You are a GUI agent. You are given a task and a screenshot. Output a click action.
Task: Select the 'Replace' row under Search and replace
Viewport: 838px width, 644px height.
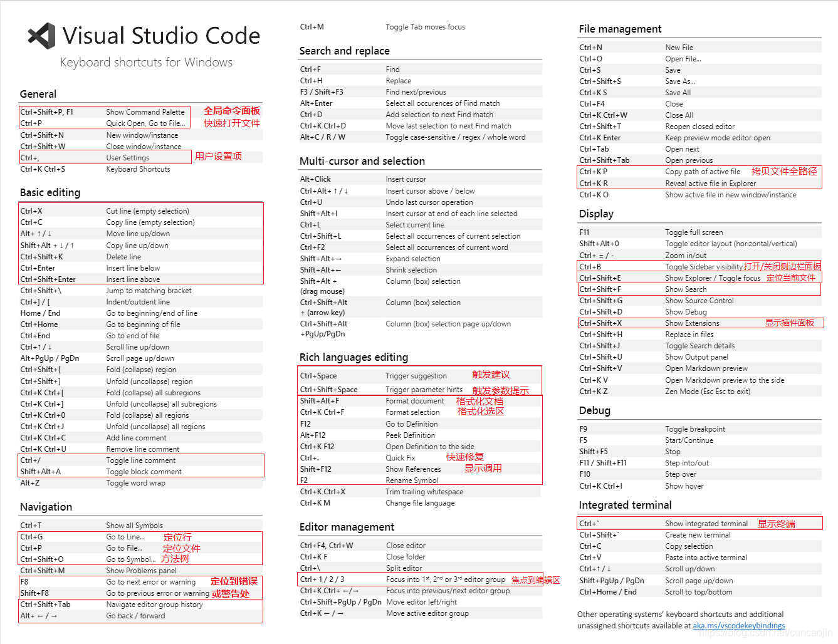421,81
